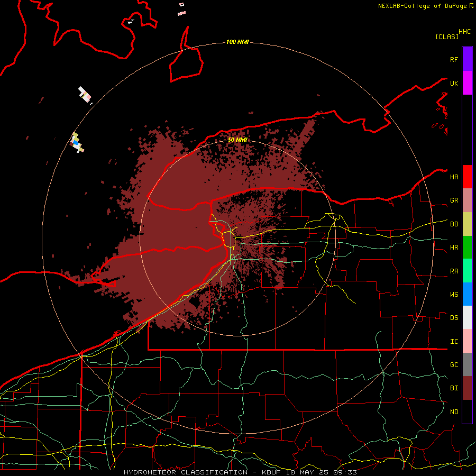Click the [CLAS] unit label
Viewport: 476px width, 476px height.
(447, 36)
